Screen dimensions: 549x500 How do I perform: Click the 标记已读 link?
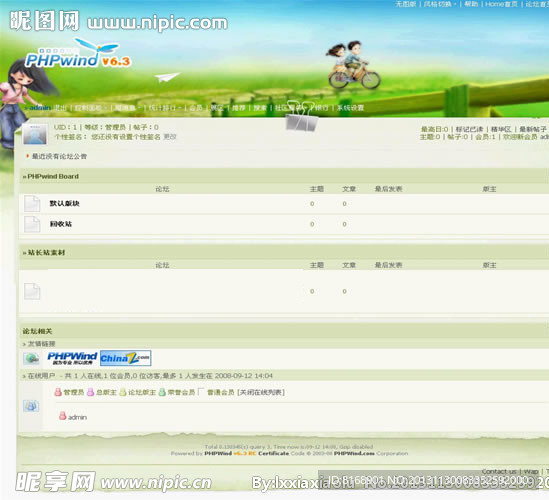(469, 129)
